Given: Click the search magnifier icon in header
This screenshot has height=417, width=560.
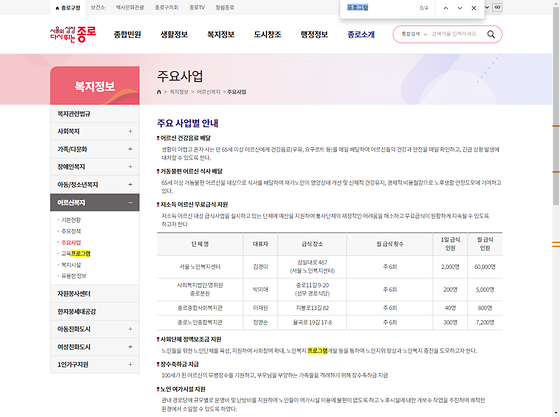Looking at the screenshot, I should point(491,34).
